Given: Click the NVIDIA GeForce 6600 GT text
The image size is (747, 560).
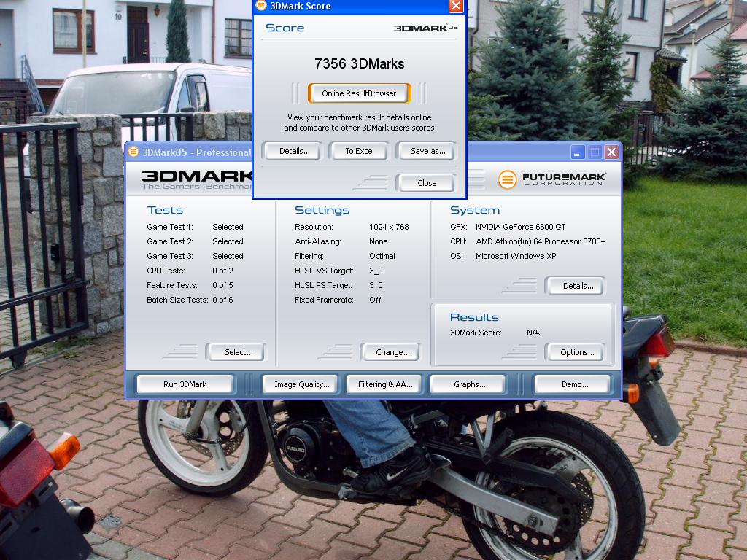Looking at the screenshot, I should point(520,227).
